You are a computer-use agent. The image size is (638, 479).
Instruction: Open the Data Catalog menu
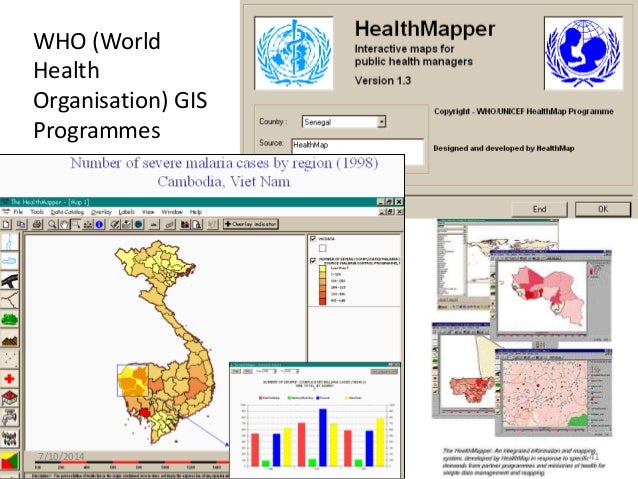point(67,212)
